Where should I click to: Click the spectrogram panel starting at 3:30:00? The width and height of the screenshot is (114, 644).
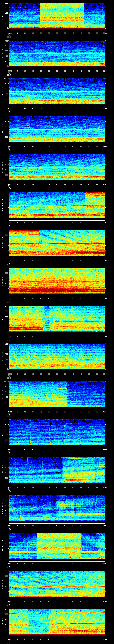pos(57,54)
